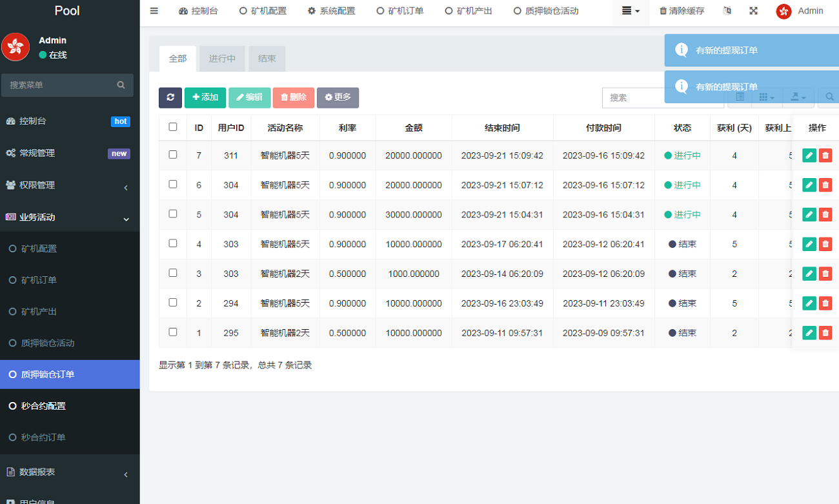Click the search magnifier in sidebar menu
Screen dimensions: 839x504
121,85
